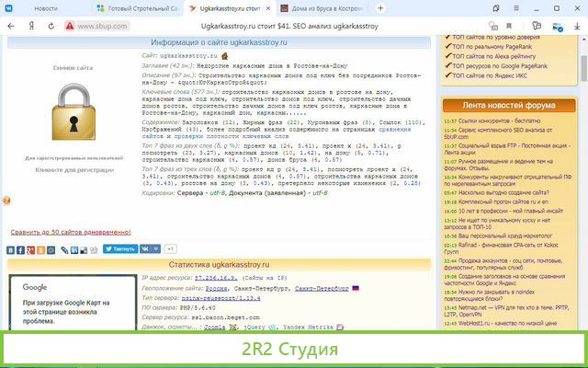This screenshot has width=588, height=368.
Task: Select the Ugkarkasstroy.ru стоит tab
Action: coord(230,8)
